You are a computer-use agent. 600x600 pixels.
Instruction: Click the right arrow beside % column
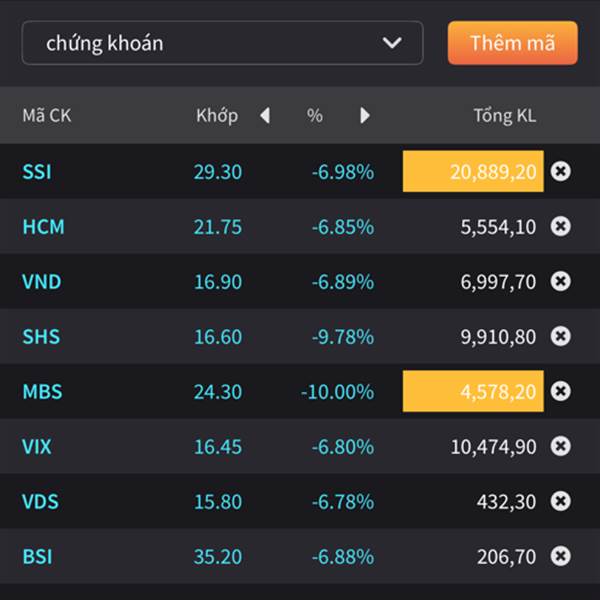pyautogui.click(x=365, y=116)
